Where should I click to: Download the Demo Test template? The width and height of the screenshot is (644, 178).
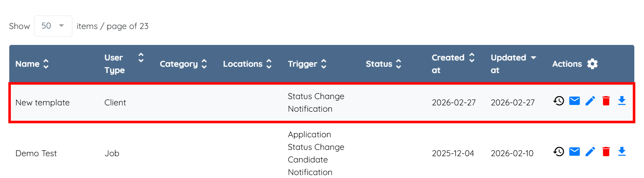622,152
